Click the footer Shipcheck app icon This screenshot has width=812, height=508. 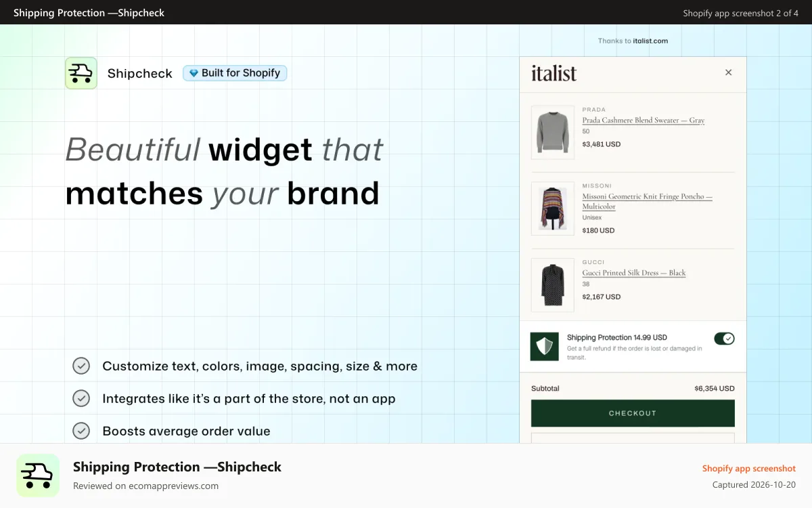38,475
